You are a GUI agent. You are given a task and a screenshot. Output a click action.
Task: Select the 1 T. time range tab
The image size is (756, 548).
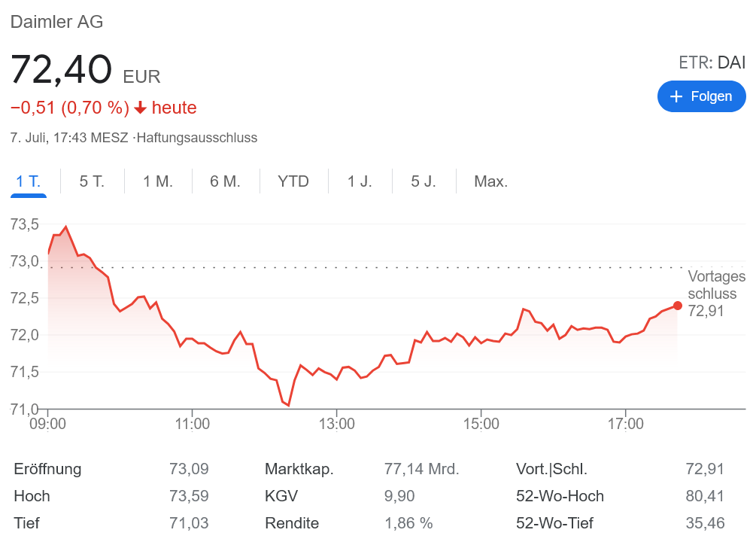pyautogui.click(x=29, y=181)
